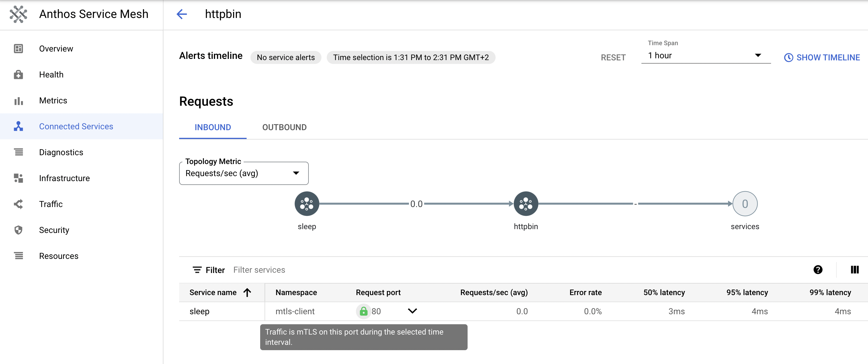Click the sleep service node in topology
The width and height of the screenshot is (868, 364).
click(x=307, y=204)
